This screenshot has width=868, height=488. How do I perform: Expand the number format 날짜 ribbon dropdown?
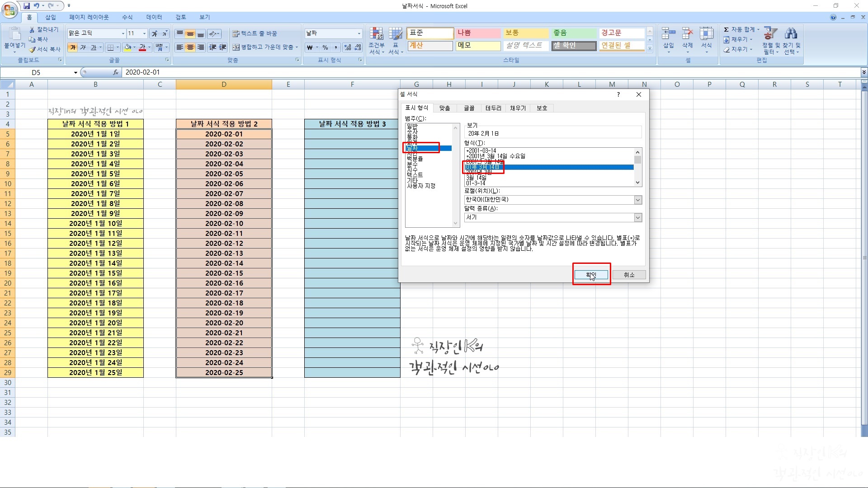359,33
